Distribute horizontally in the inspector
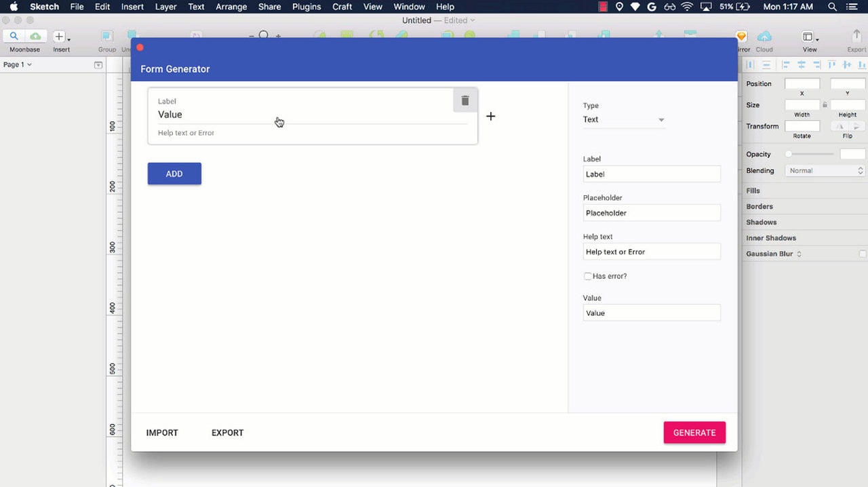 coord(750,65)
